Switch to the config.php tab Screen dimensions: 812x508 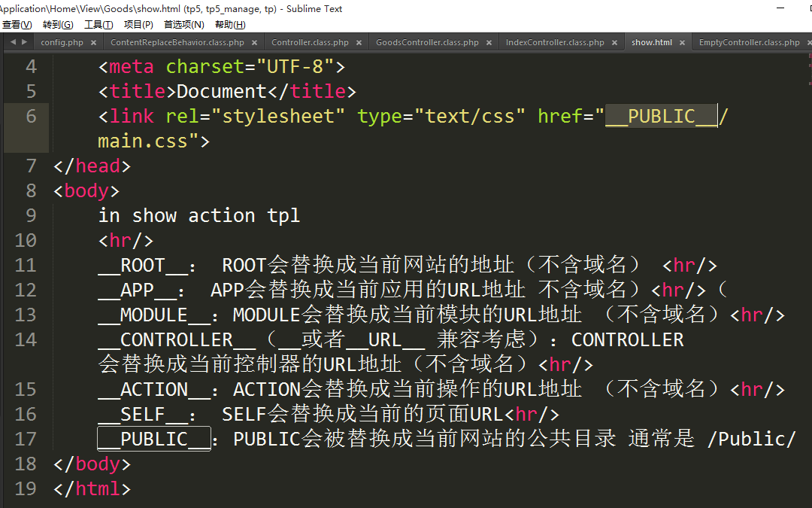pyautogui.click(x=62, y=43)
